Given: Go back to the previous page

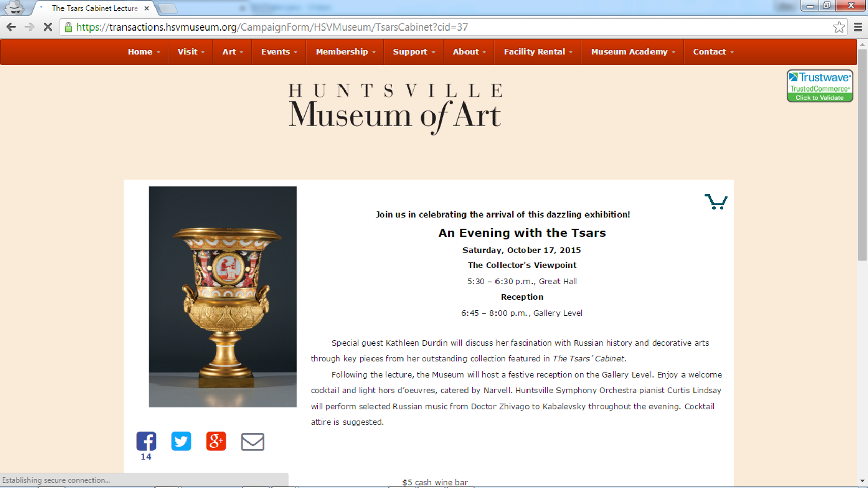Looking at the screenshot, I should tap(11, 27).
